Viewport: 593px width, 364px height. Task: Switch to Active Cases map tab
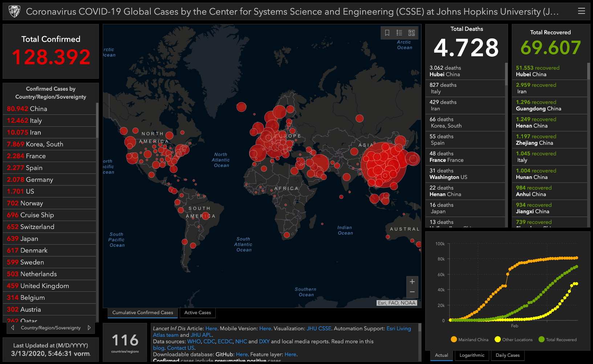(x=198, y=312)
